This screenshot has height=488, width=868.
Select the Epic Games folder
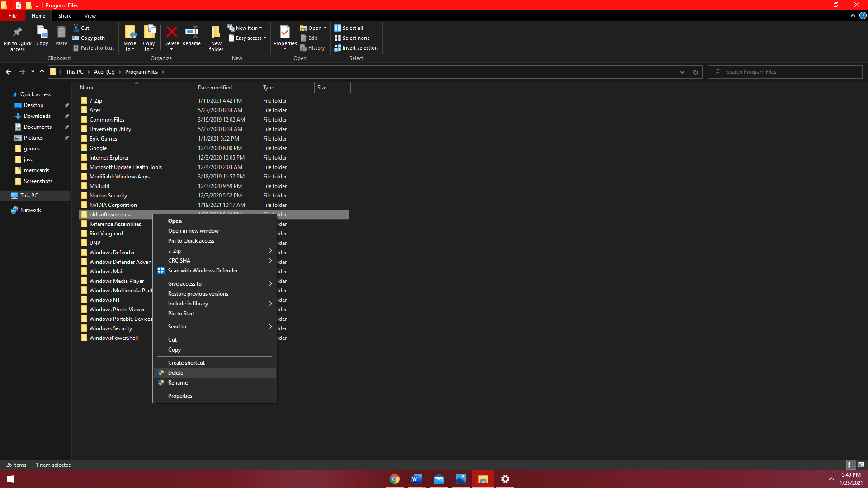tap(103, 139)
